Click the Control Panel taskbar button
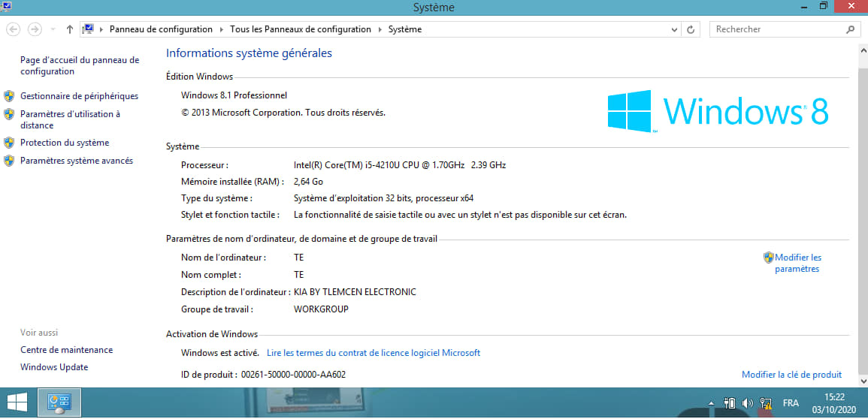Viewport: 868px width, 419px height. (59, 402)
